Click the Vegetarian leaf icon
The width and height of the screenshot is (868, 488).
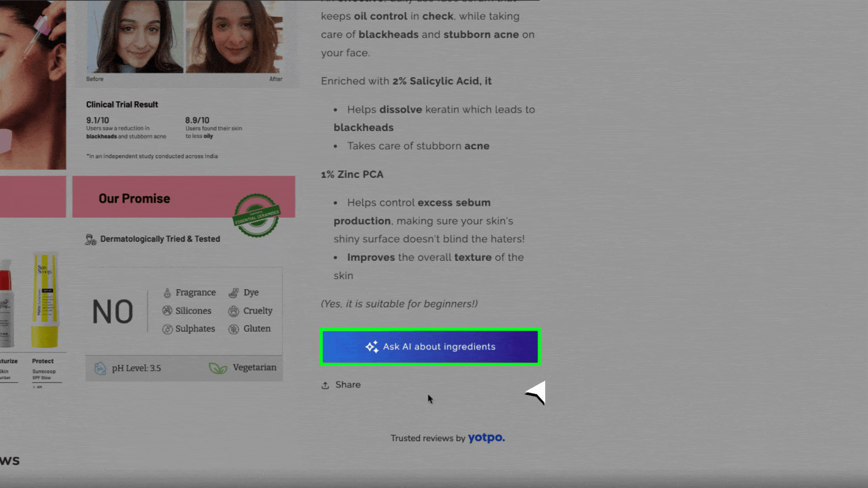pos(217,368)
